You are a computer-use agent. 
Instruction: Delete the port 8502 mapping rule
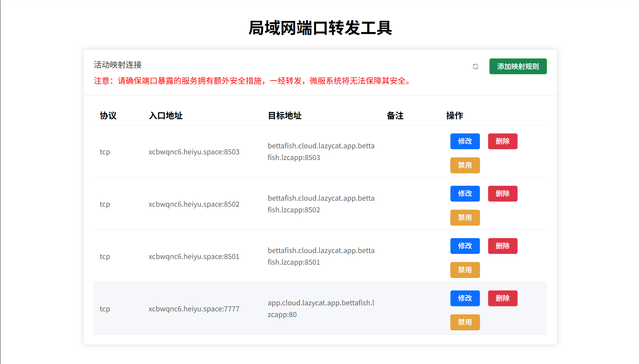[x=503, y=194]
